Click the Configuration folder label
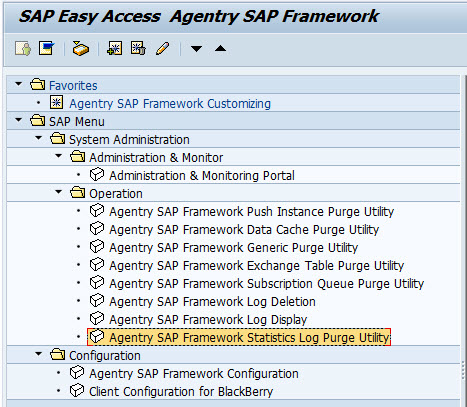 tap(105, 356)
